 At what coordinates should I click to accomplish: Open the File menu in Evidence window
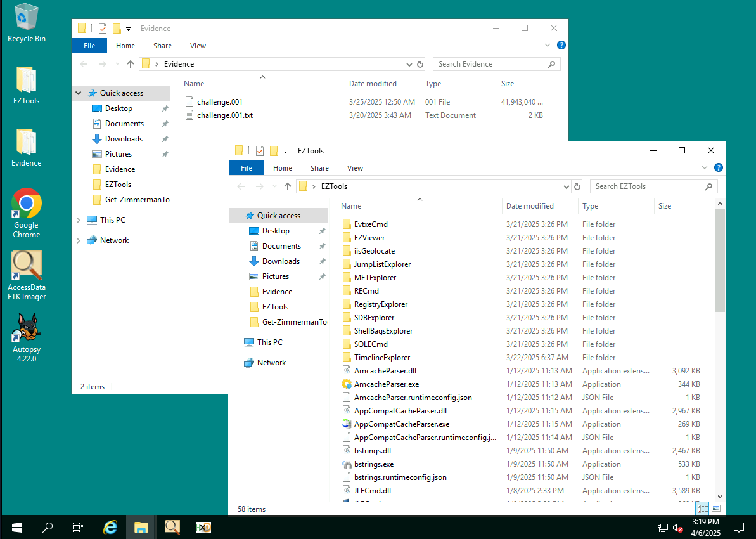click(89, 46)
